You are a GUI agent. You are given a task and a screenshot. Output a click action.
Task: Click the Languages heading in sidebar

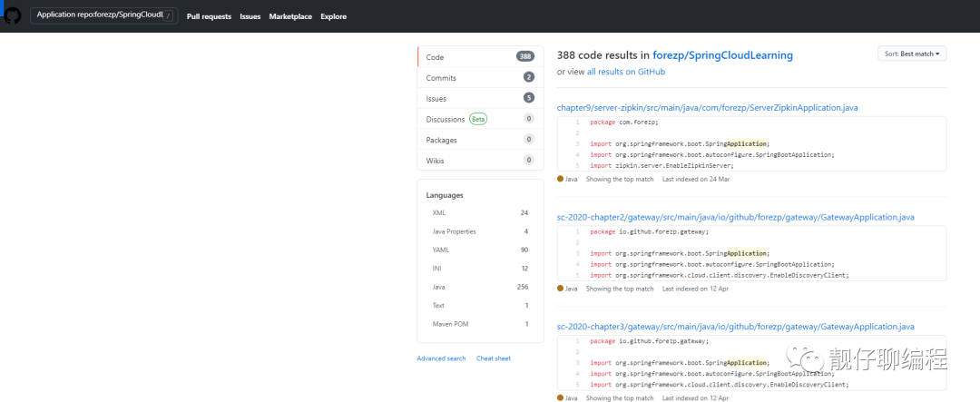tap(445, 195)
